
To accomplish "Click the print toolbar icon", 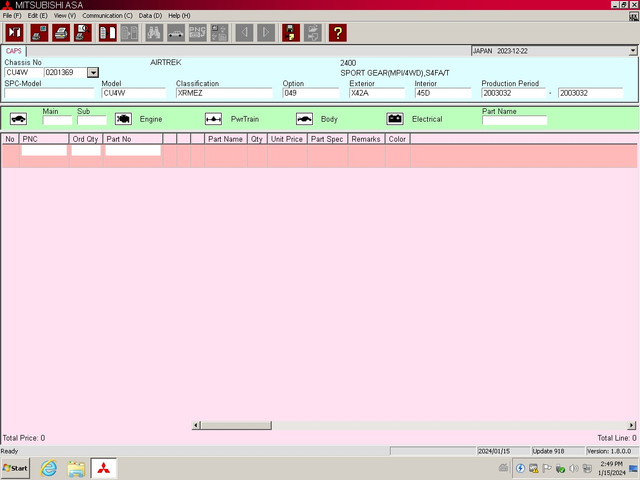I will pyautogui.click(x=61, y=33).
